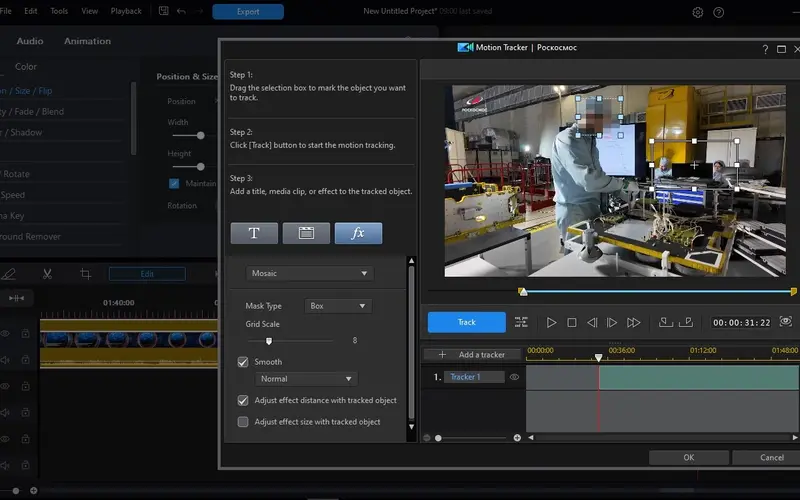Viewport: 800px width, 500px height.
Task: Click the add title (T) button
Action: 254,233
